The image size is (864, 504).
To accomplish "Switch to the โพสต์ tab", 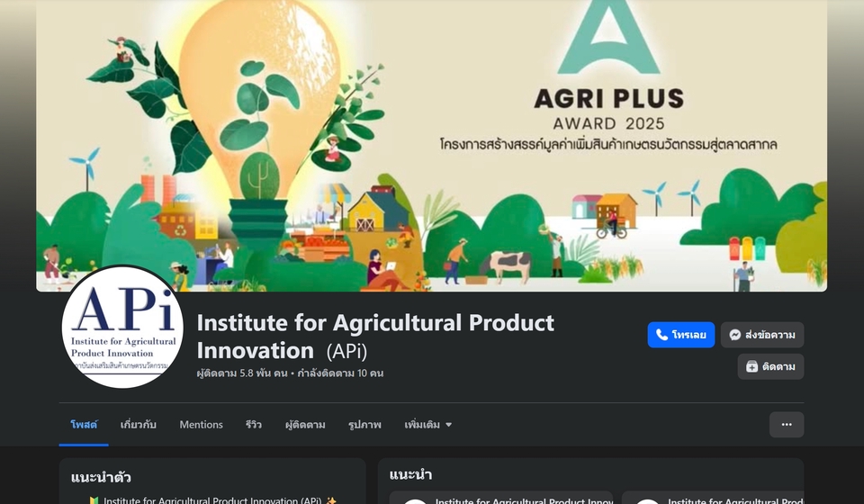I will [84, 425].
